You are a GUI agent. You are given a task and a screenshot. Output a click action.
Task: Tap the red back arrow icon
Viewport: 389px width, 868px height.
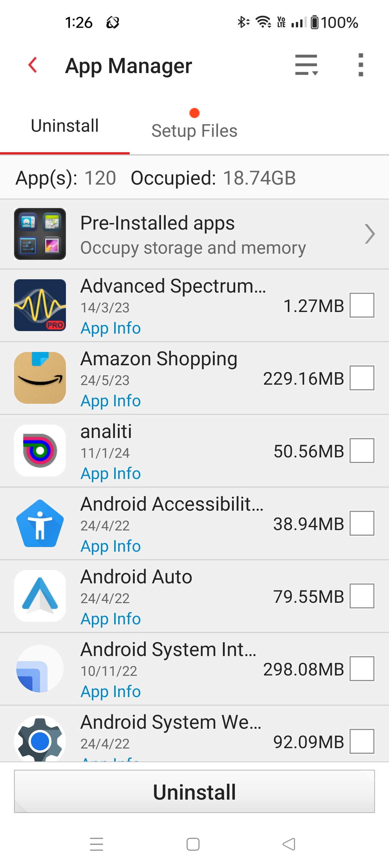tap(33, 65)
